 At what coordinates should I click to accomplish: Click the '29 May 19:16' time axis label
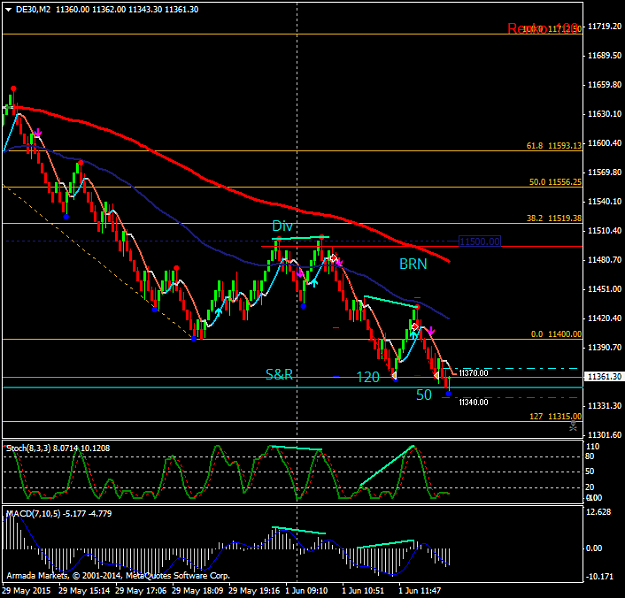254,591
